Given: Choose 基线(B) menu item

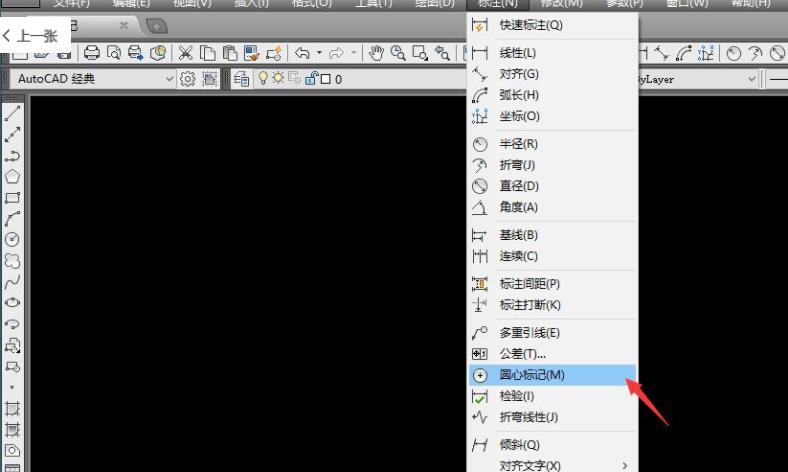Looking at the screenshot, I should click(553, 235).
